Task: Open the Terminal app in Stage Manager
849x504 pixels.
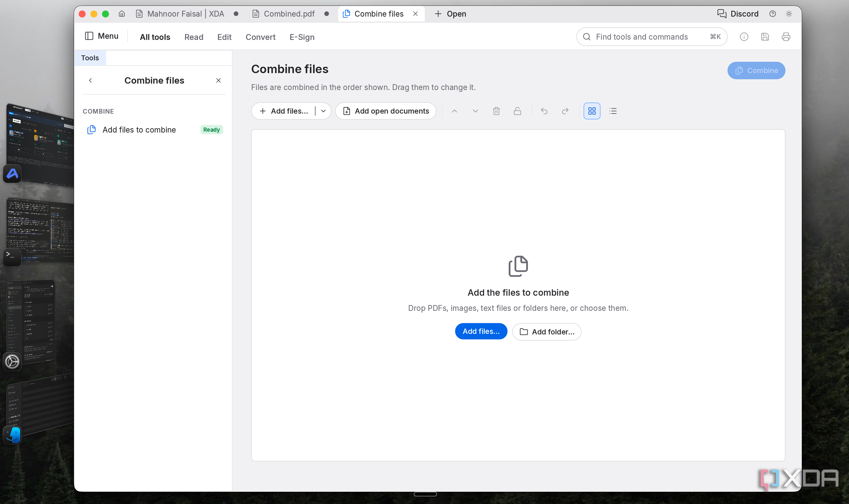Action: click(x=12, y=257)
